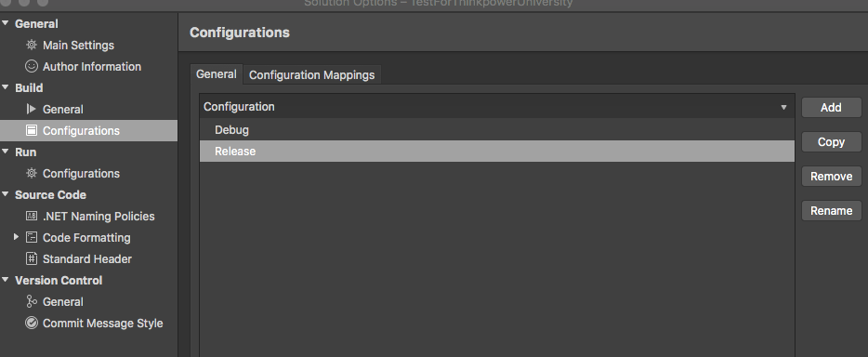This screenshot has height=357, width=868.
Task: Open Standard Header settings
Action: click(x=87, y=259)
